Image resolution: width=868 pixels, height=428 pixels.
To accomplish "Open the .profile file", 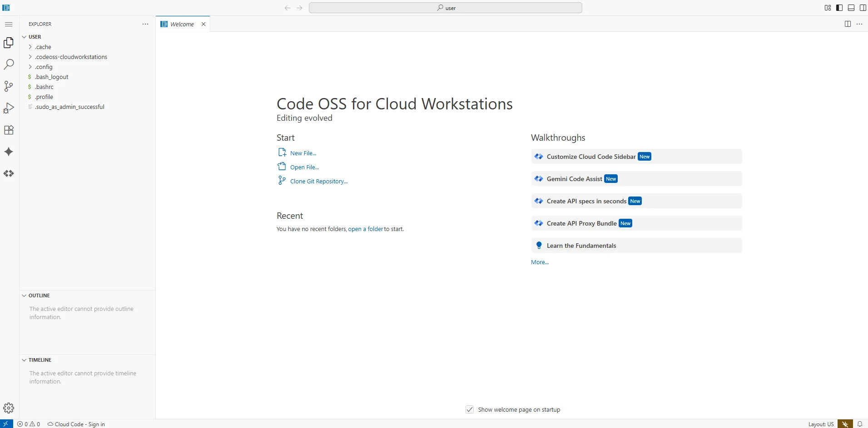I will click(87, 97).
